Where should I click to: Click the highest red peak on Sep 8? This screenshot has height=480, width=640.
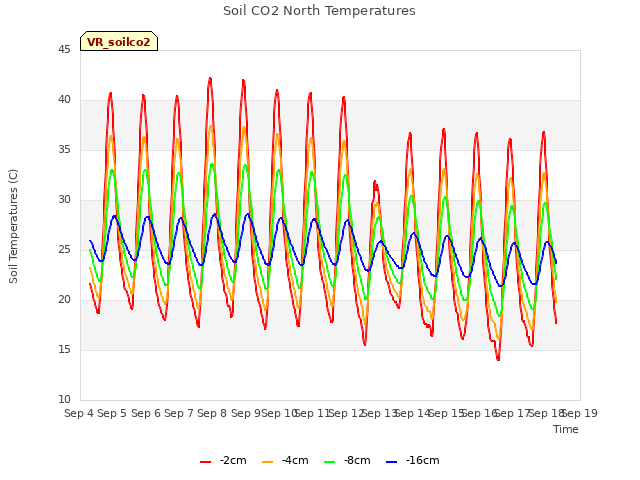[210, 78]
